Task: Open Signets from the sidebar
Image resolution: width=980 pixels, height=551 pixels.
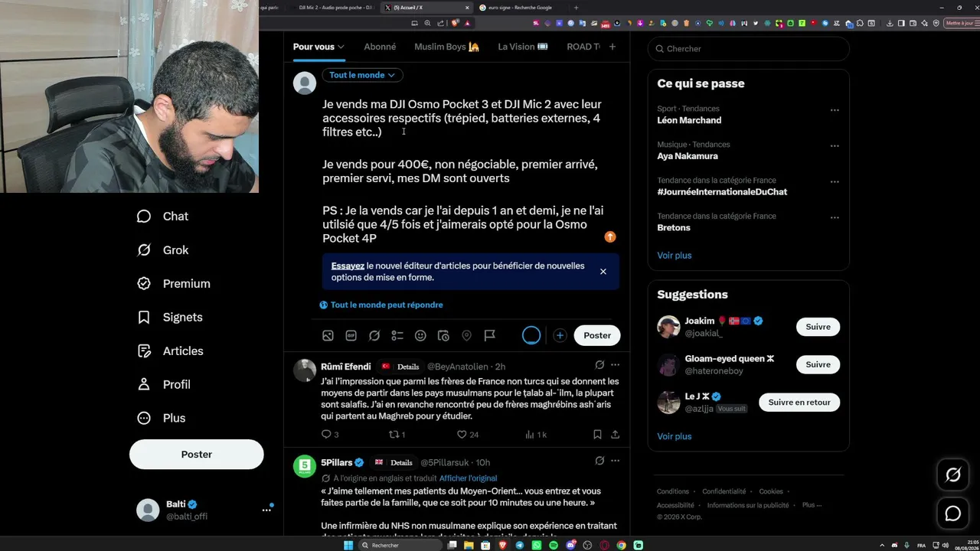Action: (x=169, y=318)
